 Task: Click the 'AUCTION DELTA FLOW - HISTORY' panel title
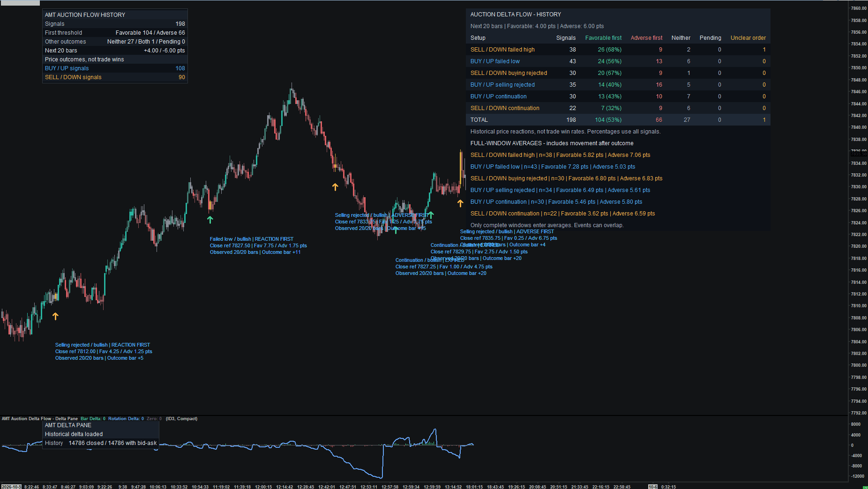point(516,15)
